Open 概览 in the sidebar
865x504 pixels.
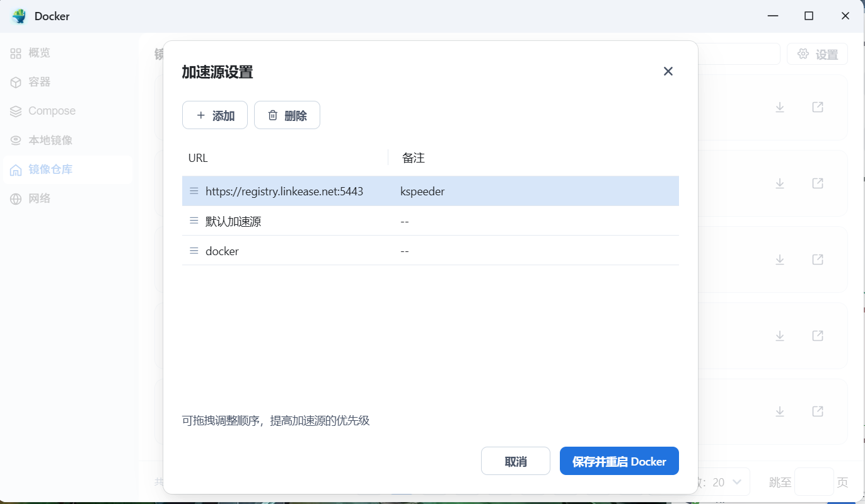(x=67, y=53)
